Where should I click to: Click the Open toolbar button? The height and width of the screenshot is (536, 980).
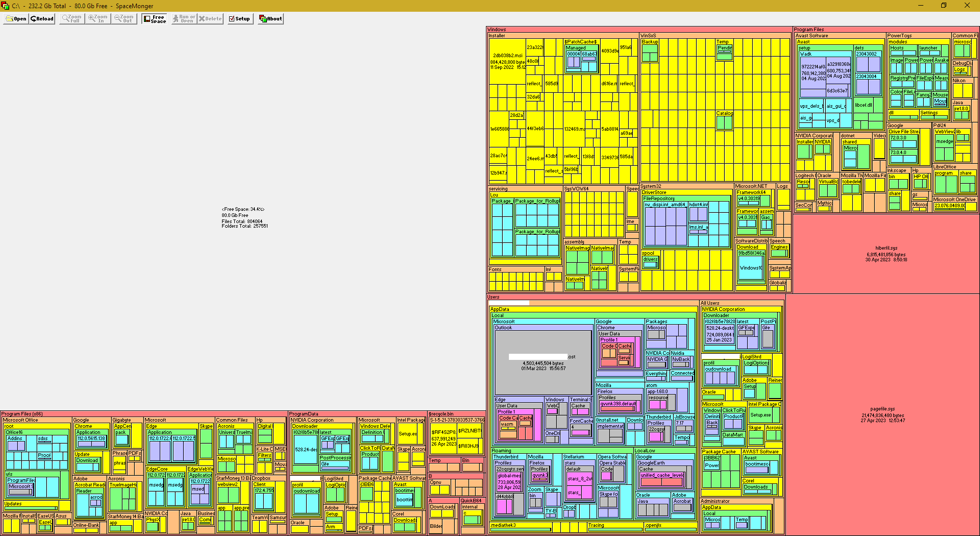pyautogui.click(x=16, y=19)
